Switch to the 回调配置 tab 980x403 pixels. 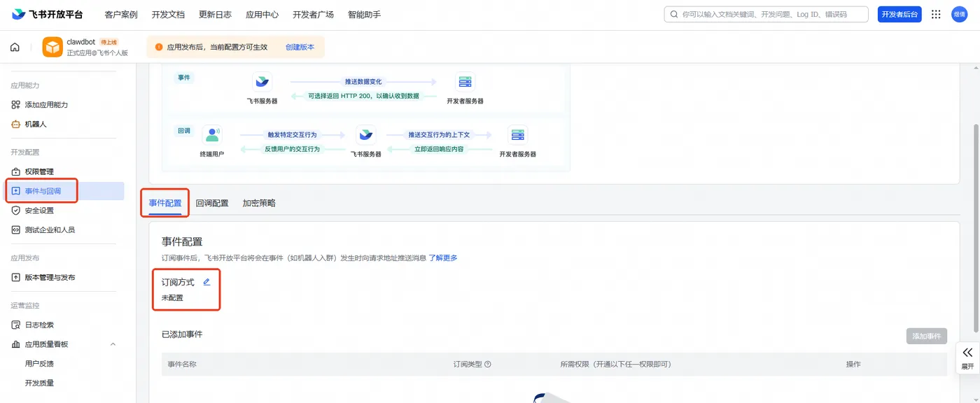coord(212,204)
